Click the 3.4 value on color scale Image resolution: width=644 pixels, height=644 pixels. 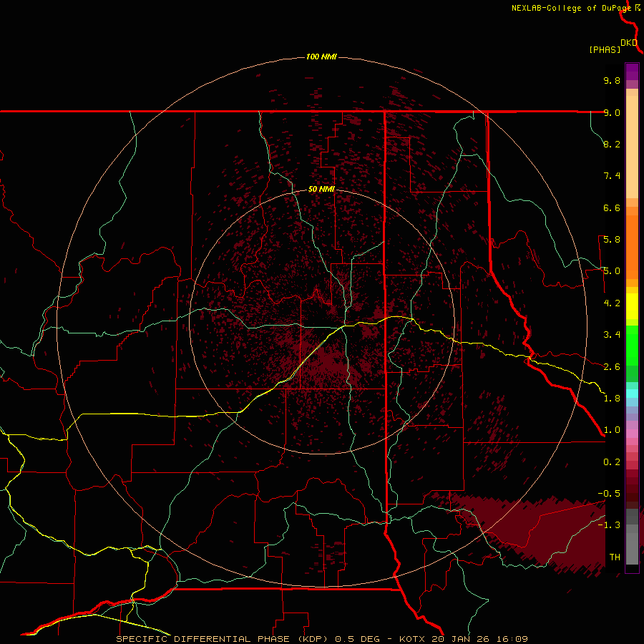[x=612, y=335]
